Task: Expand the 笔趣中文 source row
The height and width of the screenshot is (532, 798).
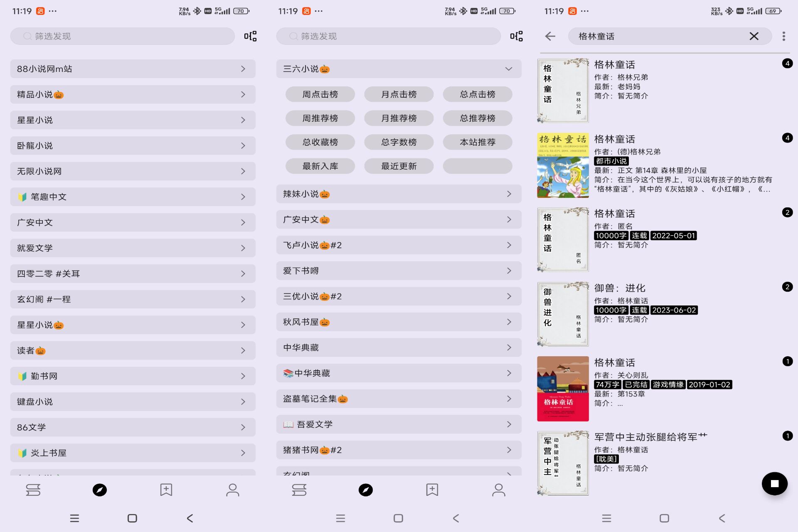Action: point(133,197)
